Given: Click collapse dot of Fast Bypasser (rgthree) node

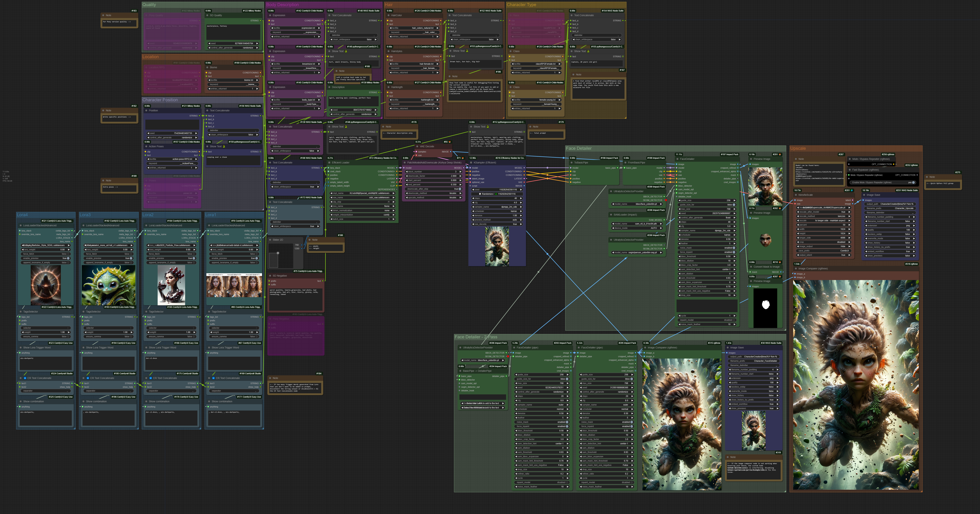Looking at the screenshot, I should point(850,170).
